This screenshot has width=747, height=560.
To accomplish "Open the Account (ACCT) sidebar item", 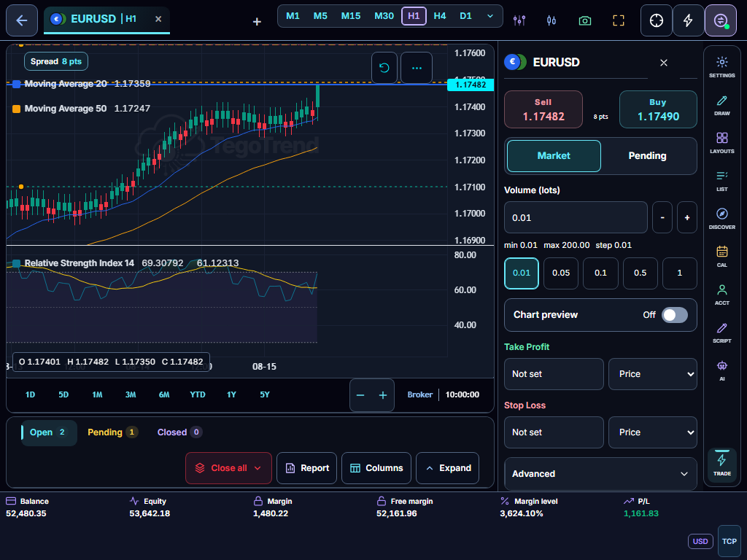I will (x=721, y=295).
